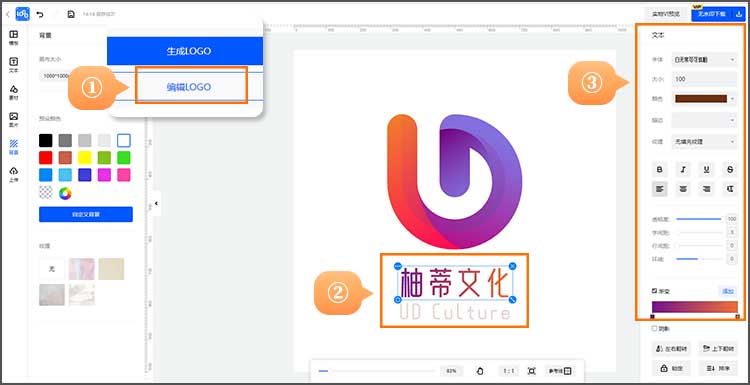
Task: Click the download icon at the top right
Action: [x=739, y=14]
